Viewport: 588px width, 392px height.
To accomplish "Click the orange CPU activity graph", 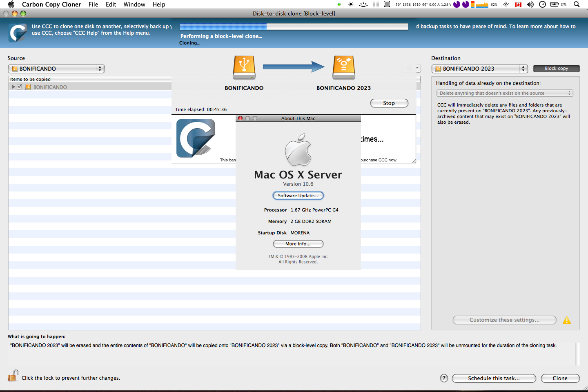I will [482, 4].
